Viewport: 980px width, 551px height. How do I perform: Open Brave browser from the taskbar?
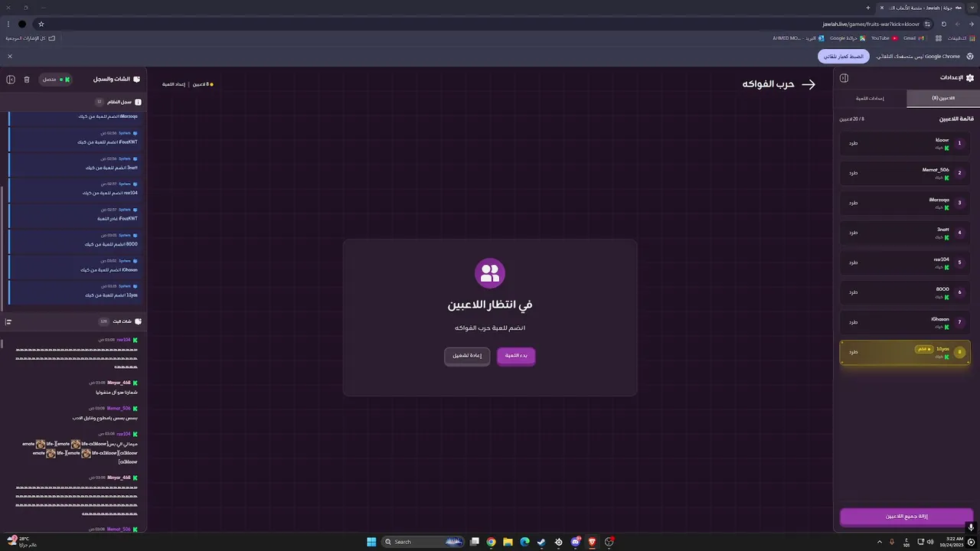(x=592, y=542)
